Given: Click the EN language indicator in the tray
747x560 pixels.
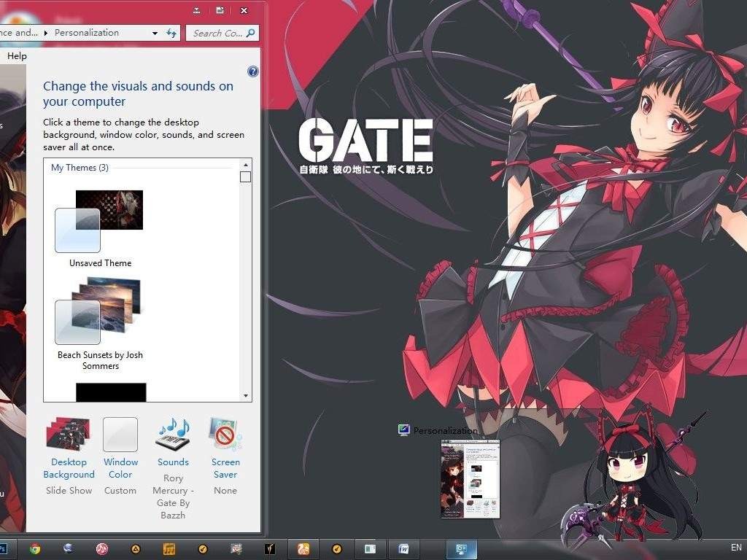Looking at the screenshot, I should click(x=735, y=548).
